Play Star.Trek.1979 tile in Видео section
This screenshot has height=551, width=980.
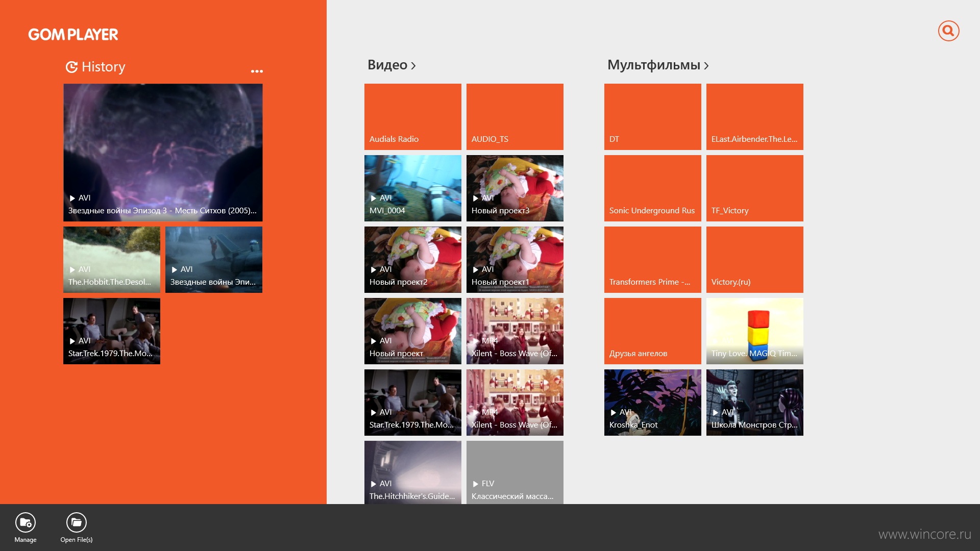(413, 403)
